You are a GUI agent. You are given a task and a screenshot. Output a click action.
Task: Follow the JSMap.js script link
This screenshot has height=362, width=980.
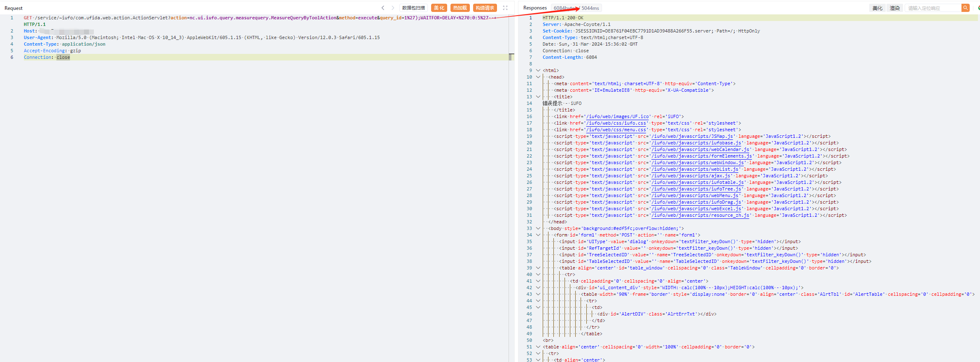click(x=693, y=136)
